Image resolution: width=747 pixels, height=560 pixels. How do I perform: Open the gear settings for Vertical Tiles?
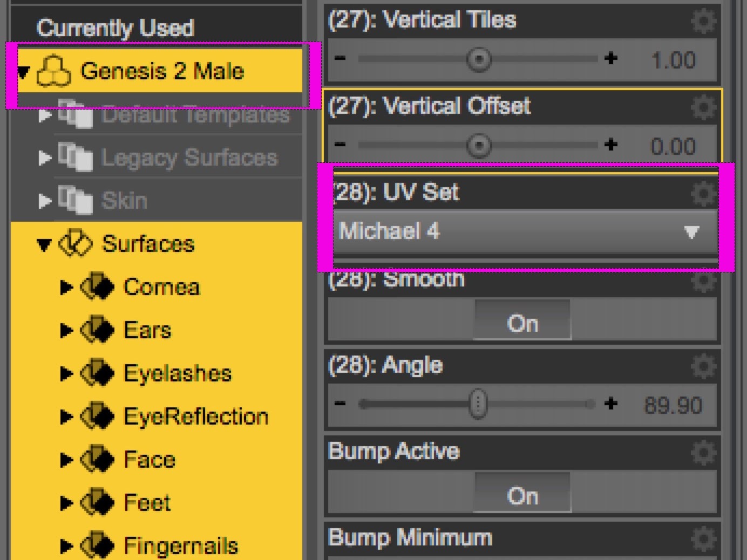click(703, 21)
